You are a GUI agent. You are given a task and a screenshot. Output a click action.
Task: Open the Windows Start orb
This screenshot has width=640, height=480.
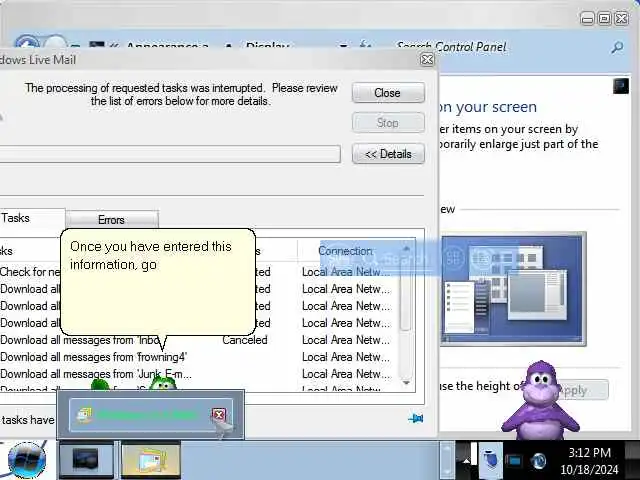click(x=27, y=460)
